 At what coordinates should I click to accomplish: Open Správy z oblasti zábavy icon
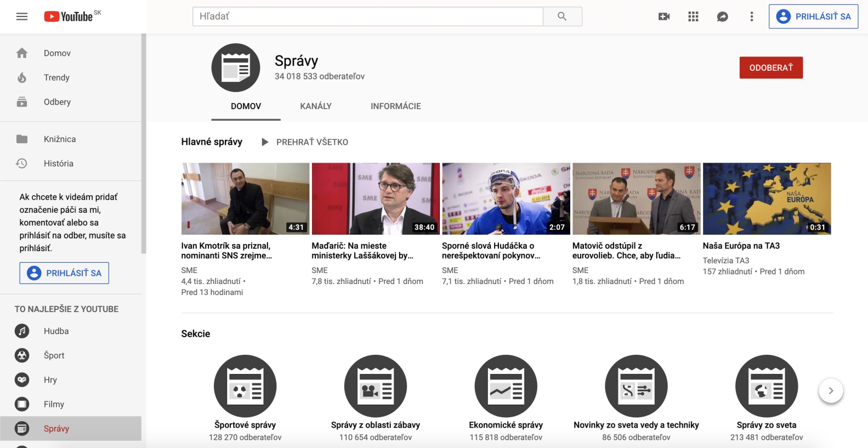click(376, 386)
